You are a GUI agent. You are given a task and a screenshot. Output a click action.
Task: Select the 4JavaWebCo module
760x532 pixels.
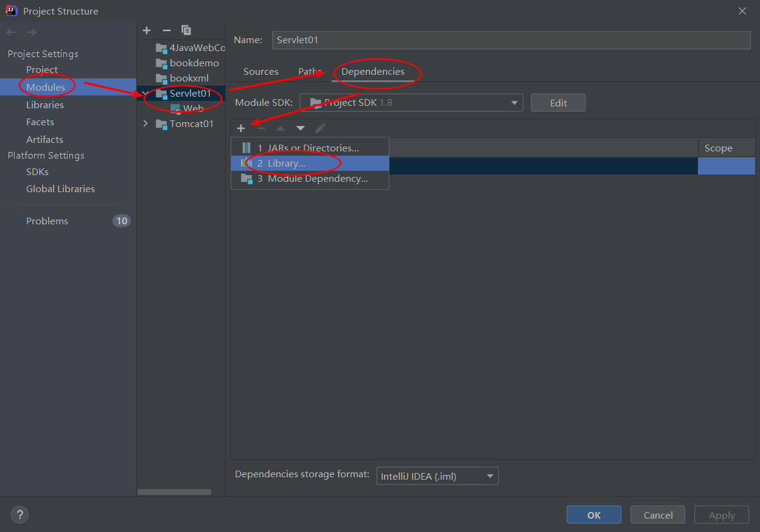197,48
